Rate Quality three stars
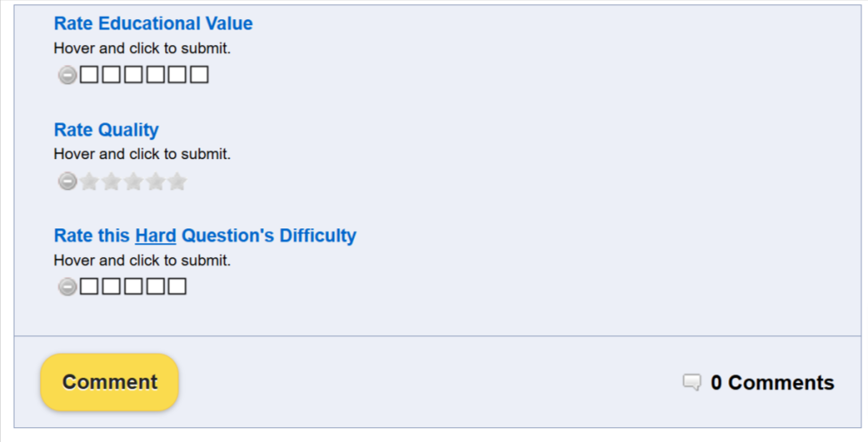Image resolution: width=868 pixels, height=442 pixels. pyautogui.click(x=133, y=181)
